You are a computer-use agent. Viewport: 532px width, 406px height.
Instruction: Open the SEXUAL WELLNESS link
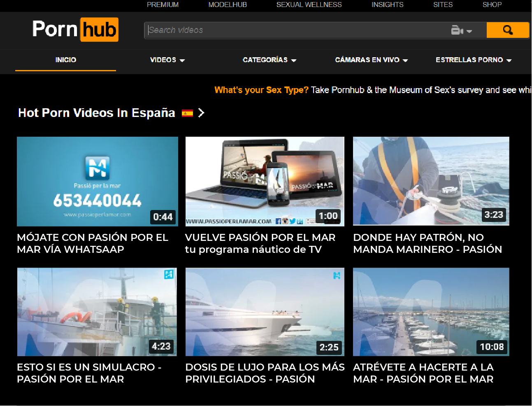(x=309, y=5)
